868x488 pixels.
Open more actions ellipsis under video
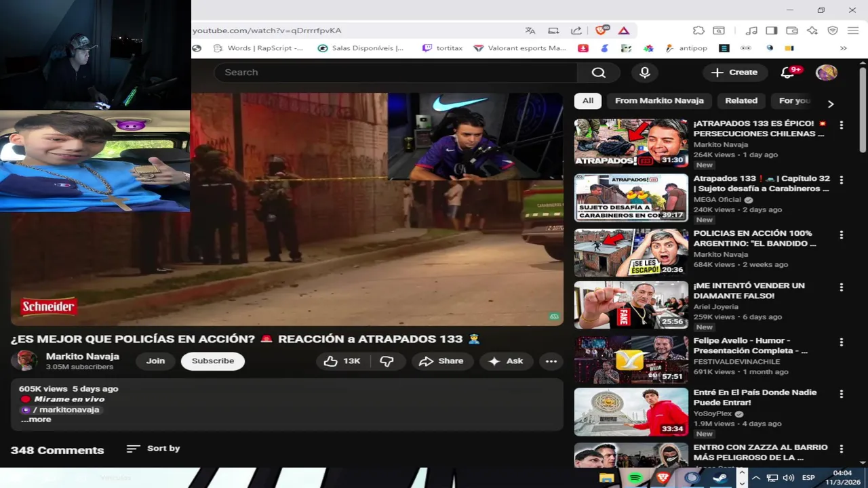coord(551,361)
